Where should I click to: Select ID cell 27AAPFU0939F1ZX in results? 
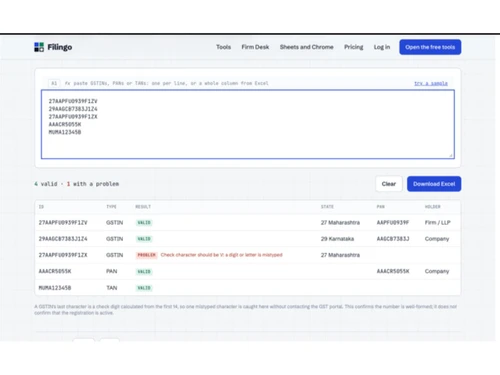click(63, 255)
